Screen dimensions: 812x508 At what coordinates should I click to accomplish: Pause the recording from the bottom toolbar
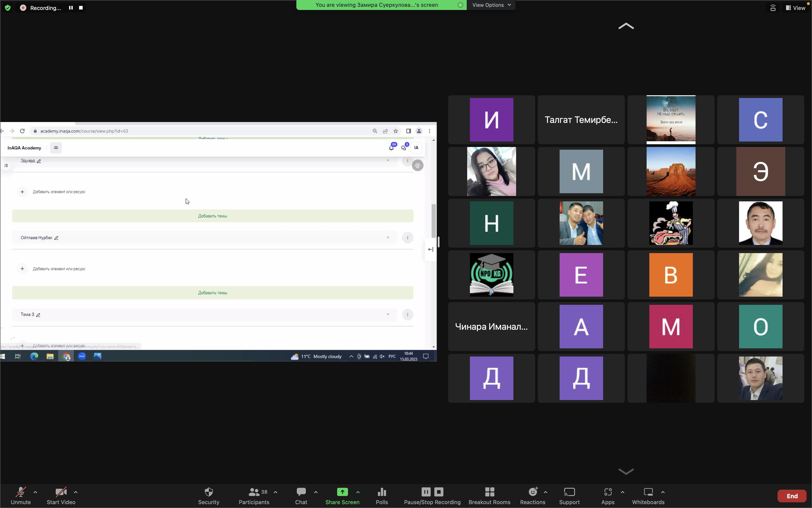(x=426, y=492)
